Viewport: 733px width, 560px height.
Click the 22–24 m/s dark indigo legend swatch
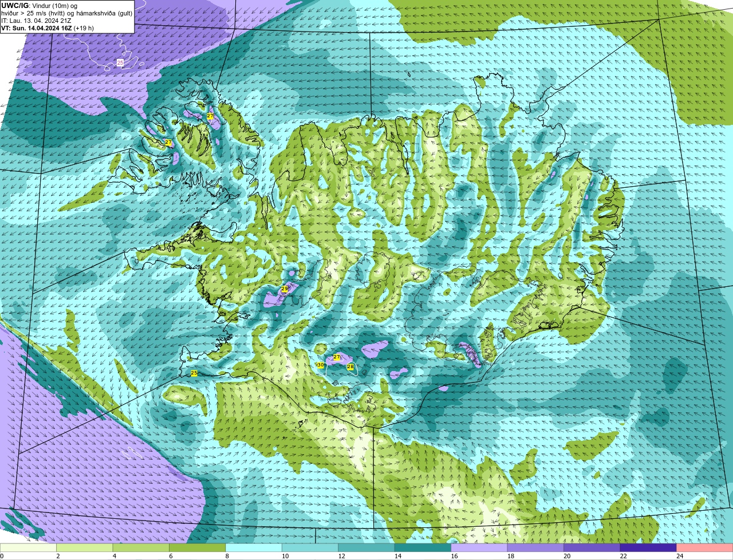(x=649, y=548)
